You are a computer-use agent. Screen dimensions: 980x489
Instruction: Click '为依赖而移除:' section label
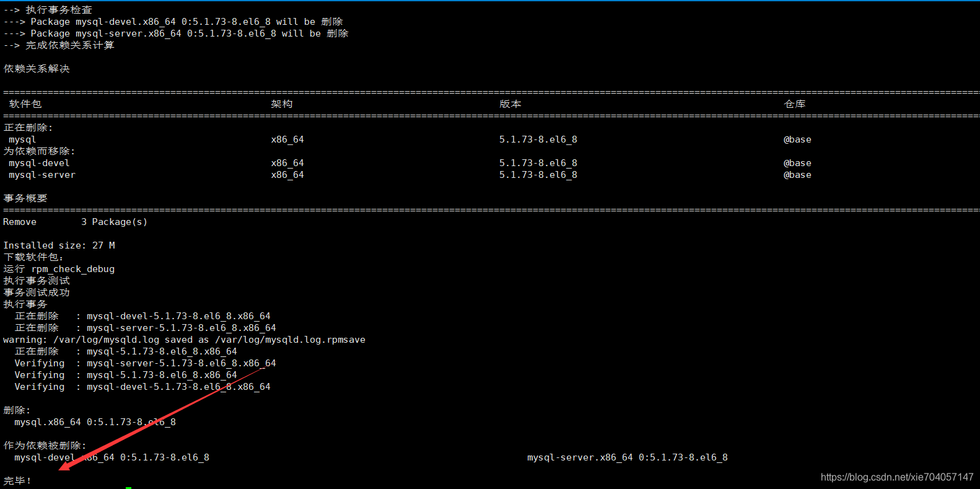[x=39, y=151]
